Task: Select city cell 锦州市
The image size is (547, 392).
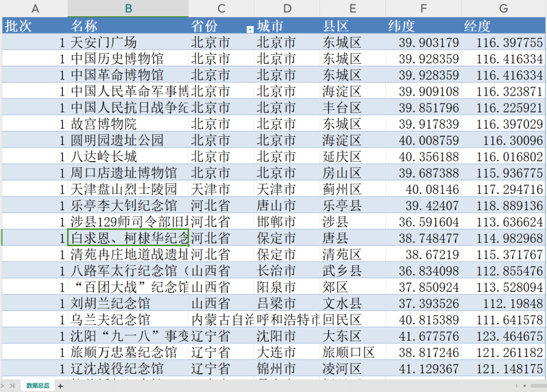Action: [x=287, y=368]
